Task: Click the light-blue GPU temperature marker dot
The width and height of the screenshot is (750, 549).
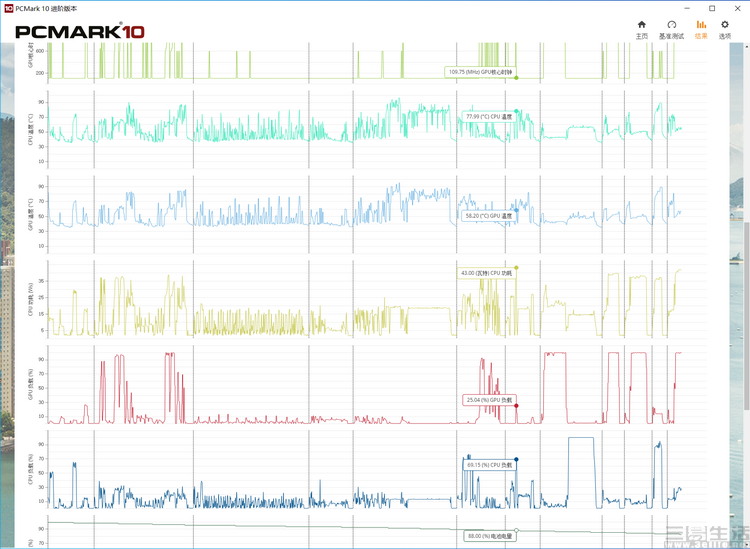Action: point(516,210)
